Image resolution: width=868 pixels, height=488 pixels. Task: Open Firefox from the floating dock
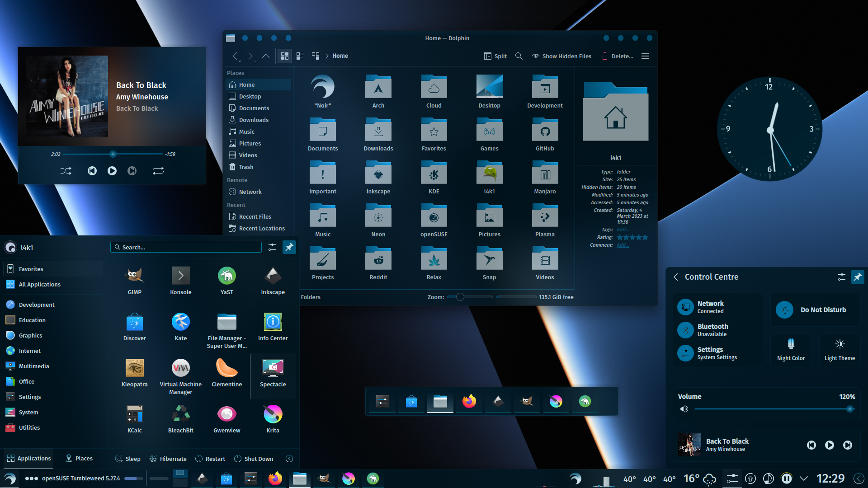point(469,401)
